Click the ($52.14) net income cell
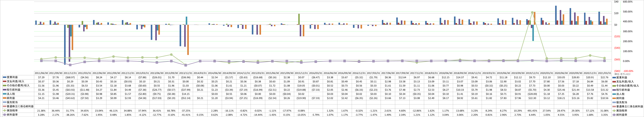 186,98
